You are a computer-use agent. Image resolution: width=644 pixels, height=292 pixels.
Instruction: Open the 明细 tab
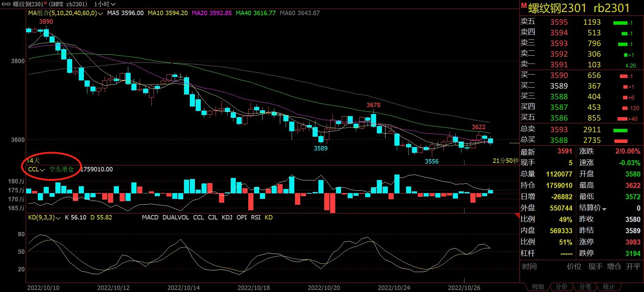click(538, 287)
